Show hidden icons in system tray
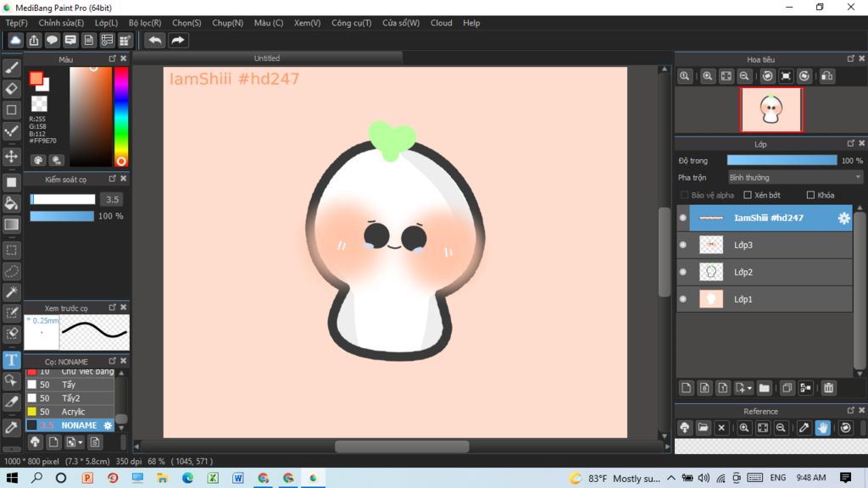868x488 pixels. 671,478
